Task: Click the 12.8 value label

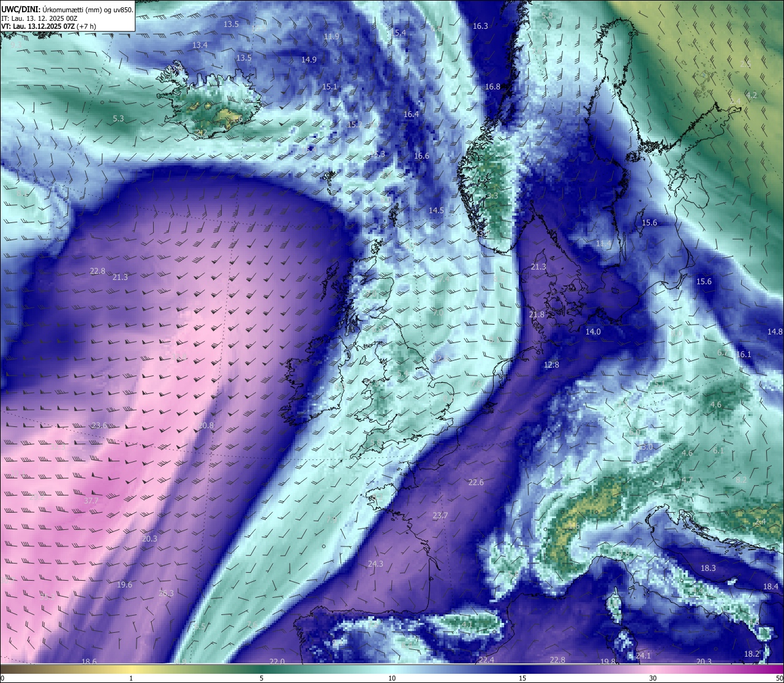Action: 551,365
